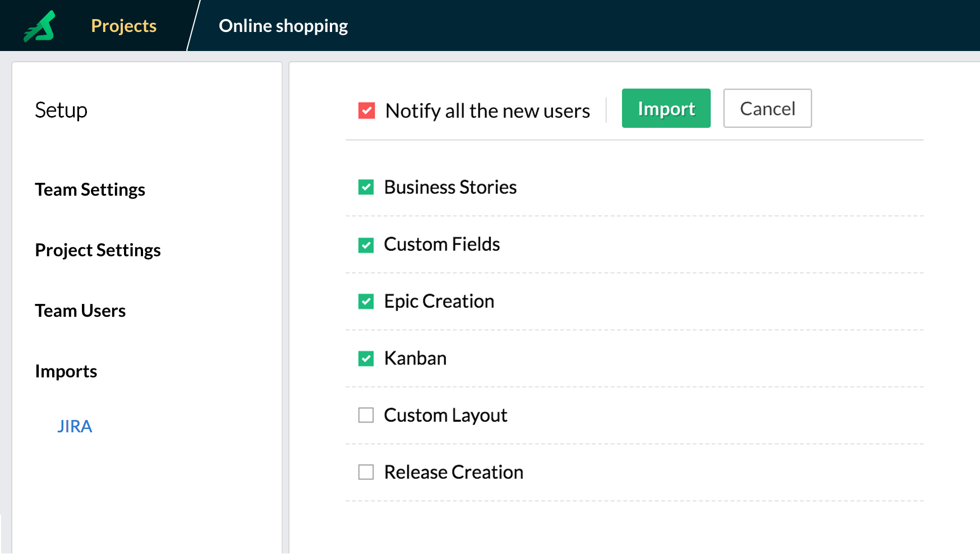Expand the Imports sidebar section
Image resolution: width=980 pixels, height=554 pixels.
pyautogui.click(x=66, y=371)
